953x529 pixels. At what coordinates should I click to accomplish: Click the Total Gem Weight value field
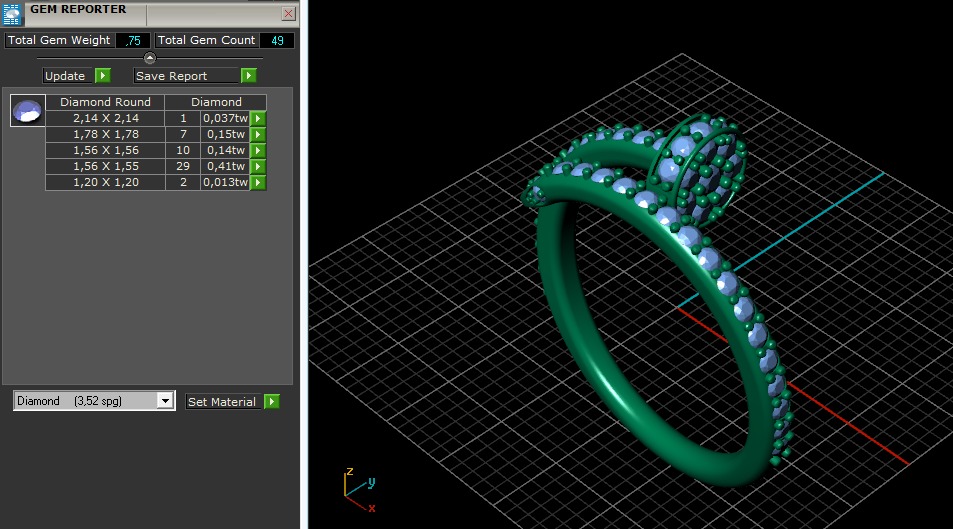(133, 40)
